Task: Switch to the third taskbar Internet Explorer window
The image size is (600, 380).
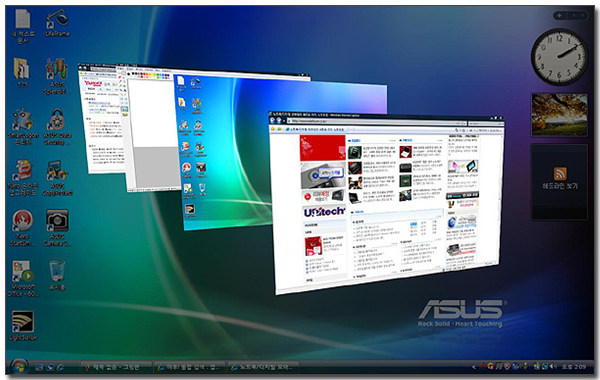Action: (264, 367)
